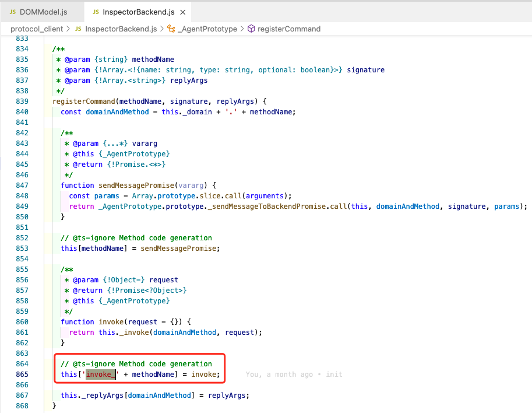Click the '@ts-ignore' comment on line 864
Image resolution: width=532 pixels, height=413 pixels.
(136, 364)
